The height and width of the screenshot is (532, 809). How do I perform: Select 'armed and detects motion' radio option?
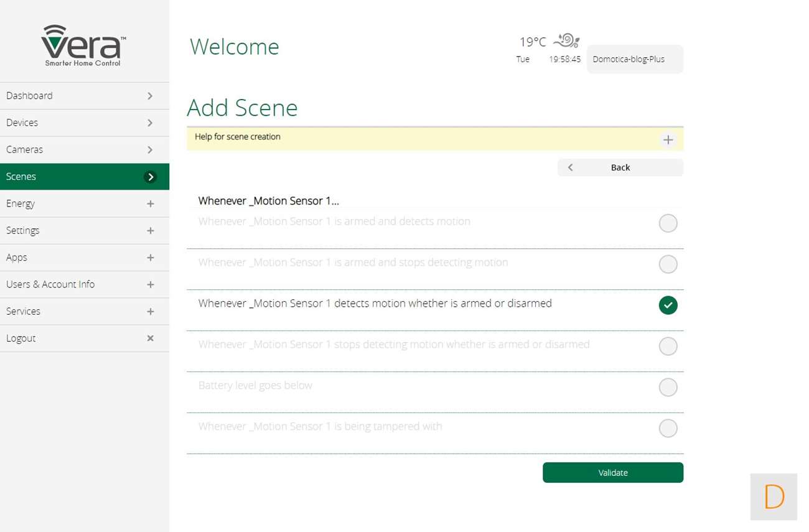(x=668, y=223)
